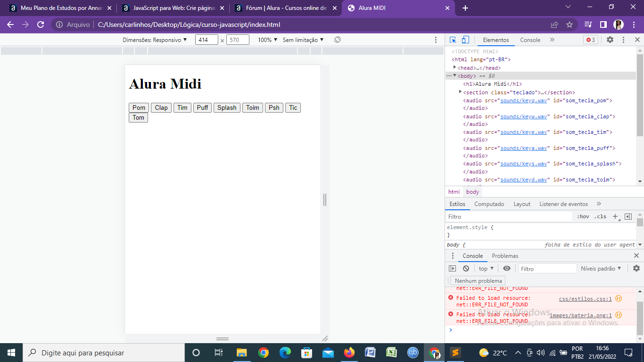Click the Clap button
Viewport: 644px width, 362px height.
pos(161,108)
